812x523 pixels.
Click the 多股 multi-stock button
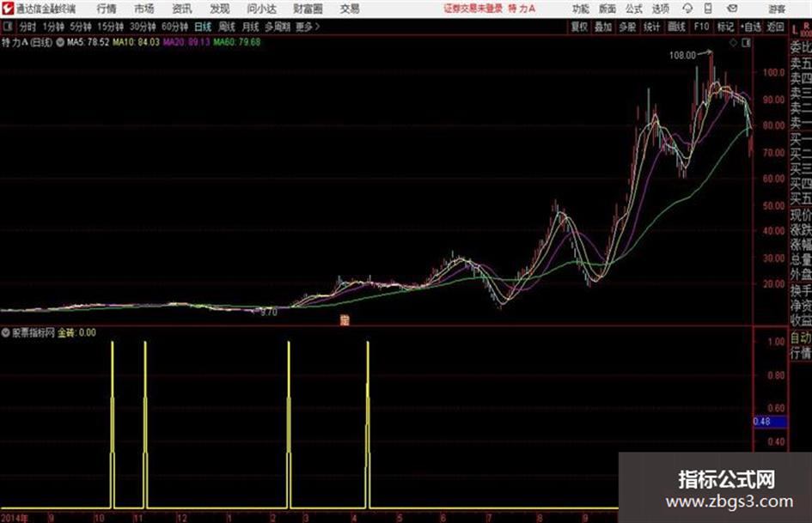pyautogui.click(x=627, y=27)
